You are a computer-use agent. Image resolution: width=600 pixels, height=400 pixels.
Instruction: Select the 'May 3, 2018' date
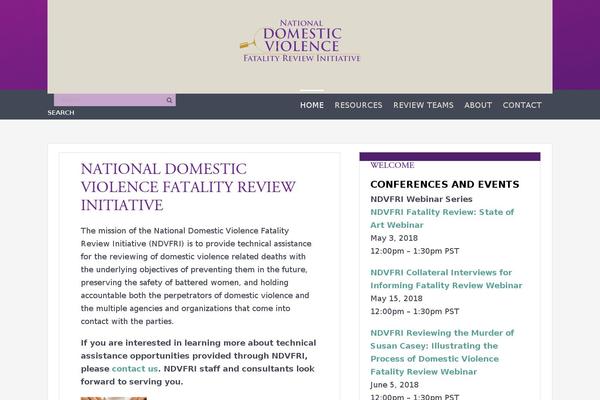(394, 238)
